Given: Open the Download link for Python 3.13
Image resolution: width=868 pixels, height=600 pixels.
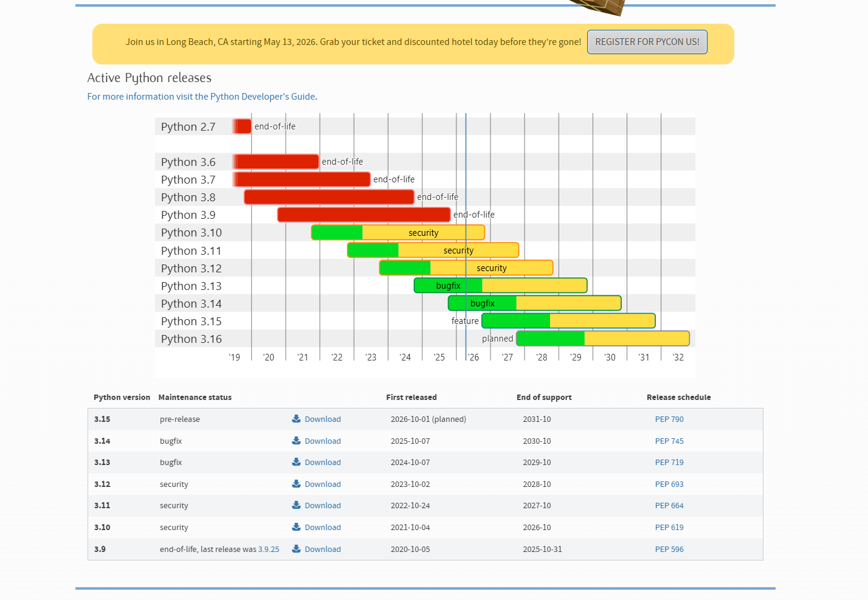Looking at the screenshot, I should click(323, 463).
